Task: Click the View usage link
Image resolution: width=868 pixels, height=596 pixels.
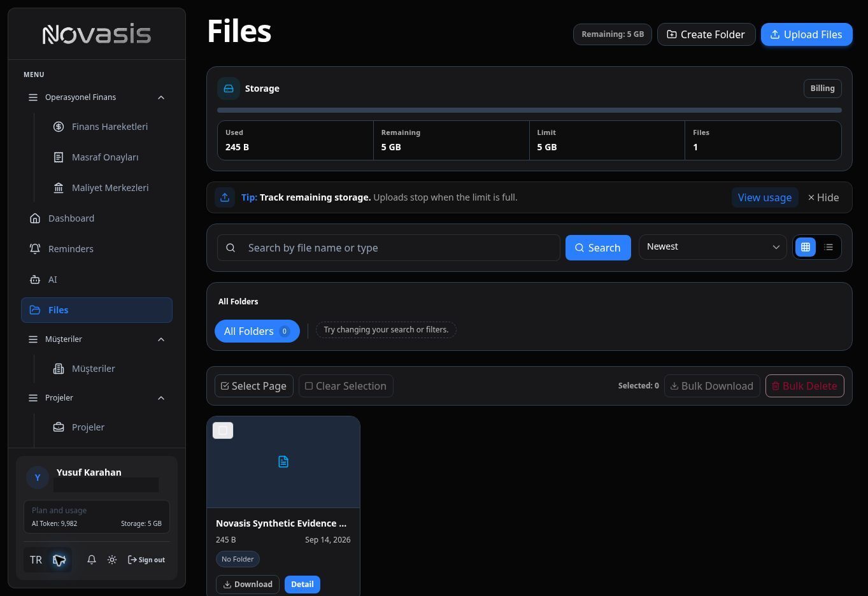Action: tap(764, 197)
